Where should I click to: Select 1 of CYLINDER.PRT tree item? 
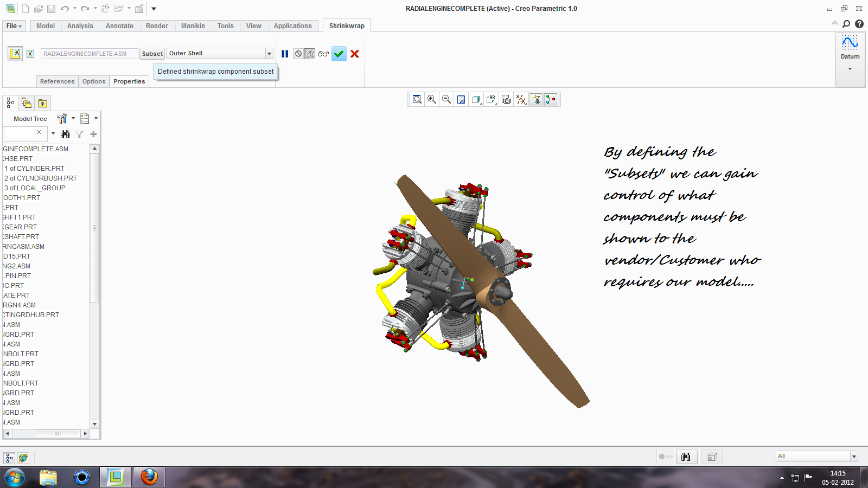point(34,169)
